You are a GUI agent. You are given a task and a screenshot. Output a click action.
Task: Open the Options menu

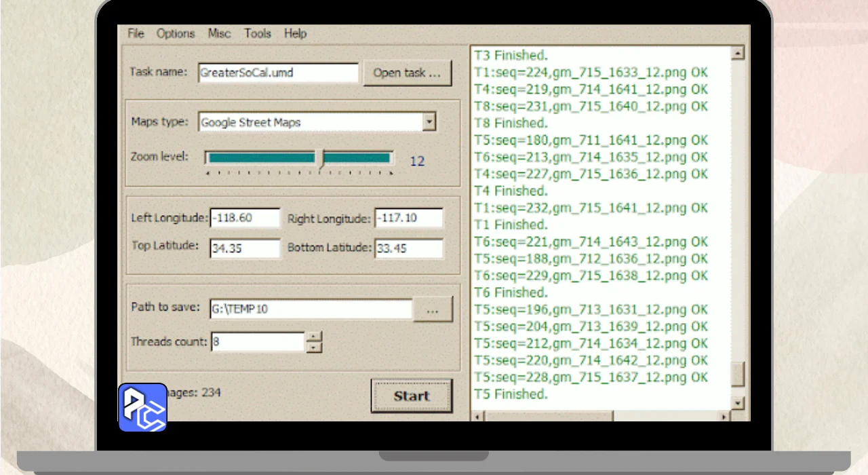pyautogui.click(x=176, y=33)
